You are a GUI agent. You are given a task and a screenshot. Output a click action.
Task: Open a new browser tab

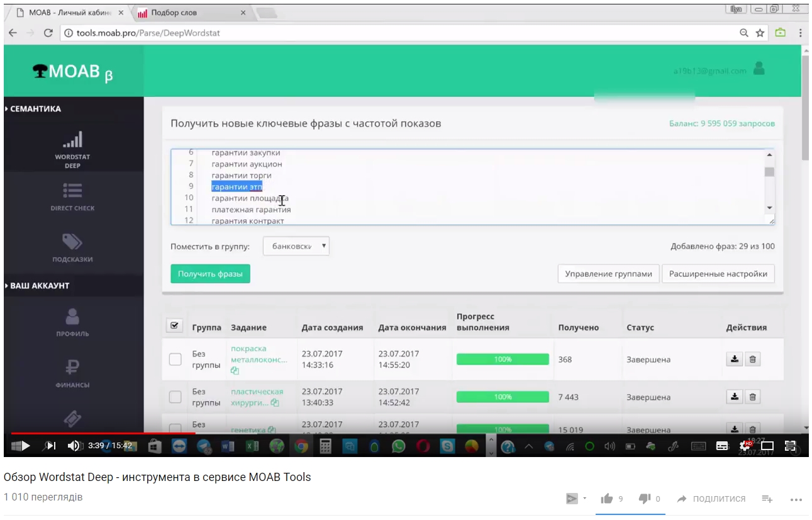[x=267, y=13]
